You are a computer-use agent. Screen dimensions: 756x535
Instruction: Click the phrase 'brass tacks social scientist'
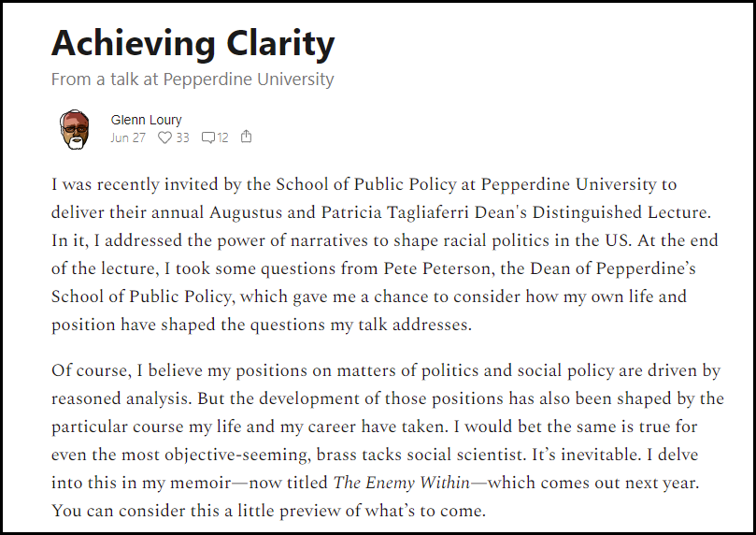[x=397, y=455]
